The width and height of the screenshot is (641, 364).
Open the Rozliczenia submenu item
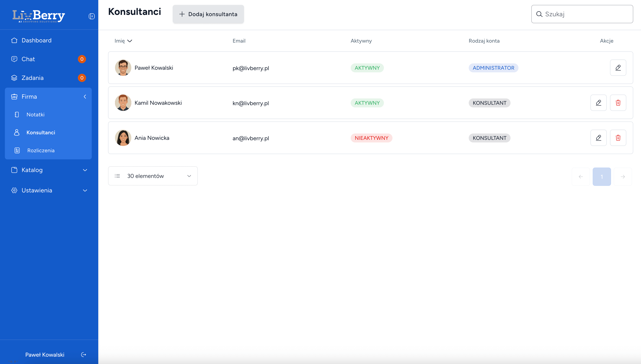(x=41, y=150)
